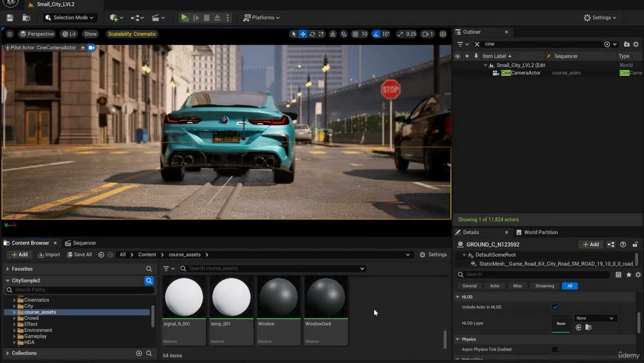Enable Async Physics Tick checkbox
Screen dimensions: 644x363
555,349
